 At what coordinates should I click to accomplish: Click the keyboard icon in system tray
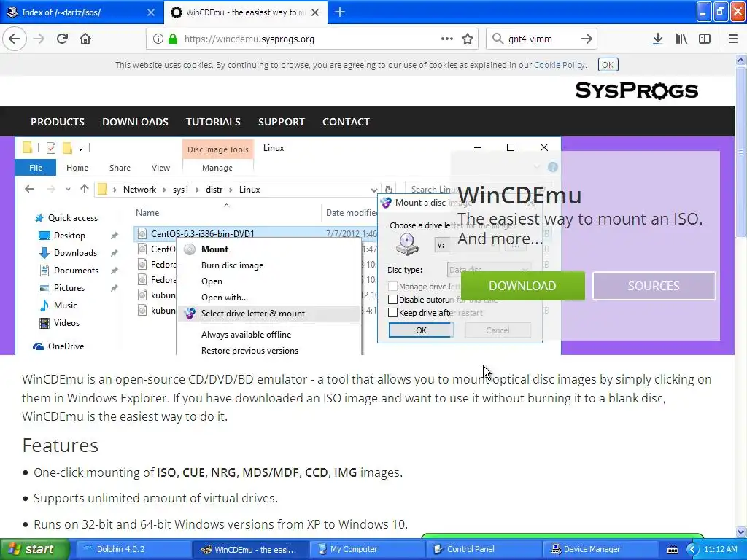click(672, 550)
